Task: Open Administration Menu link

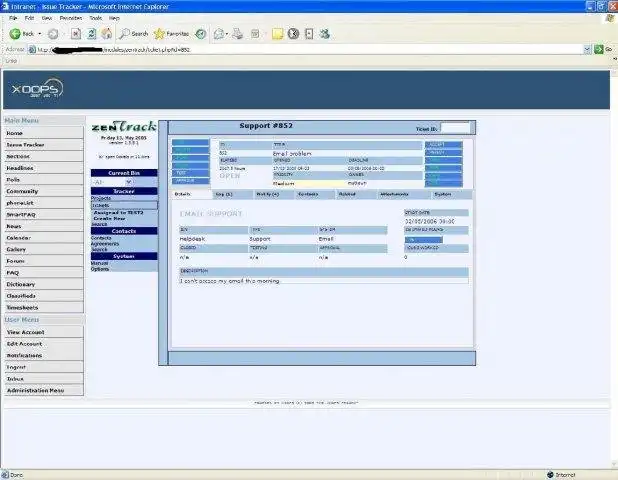Action: click(x=44, y=390)
